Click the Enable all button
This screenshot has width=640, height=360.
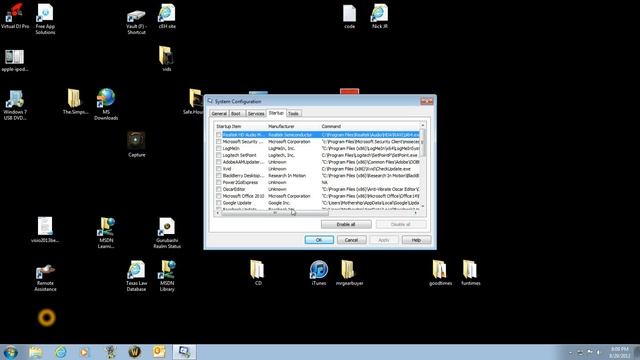(346, 224)
